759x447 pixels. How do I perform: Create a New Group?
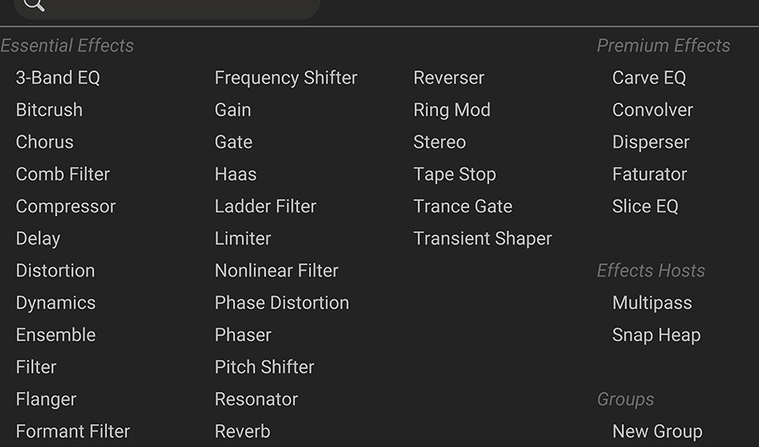coord(657,431)
